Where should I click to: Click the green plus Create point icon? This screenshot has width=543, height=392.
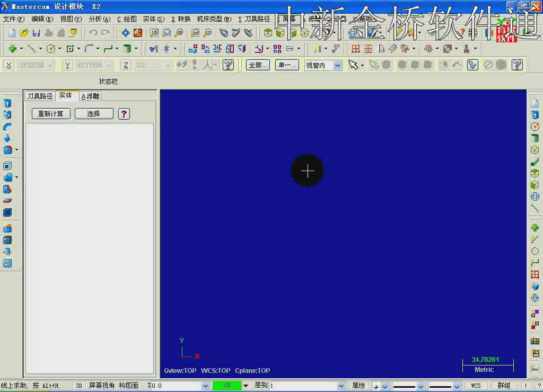13,49
